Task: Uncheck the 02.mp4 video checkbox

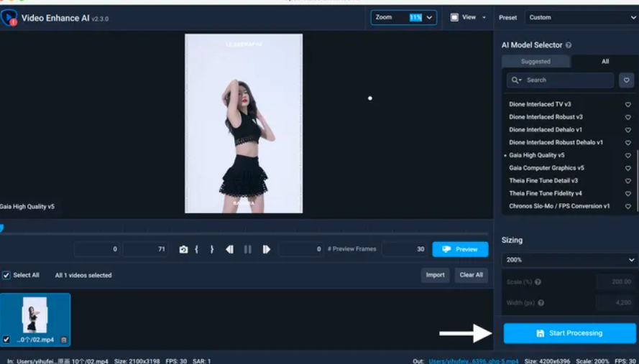Action: click(6, 340)
